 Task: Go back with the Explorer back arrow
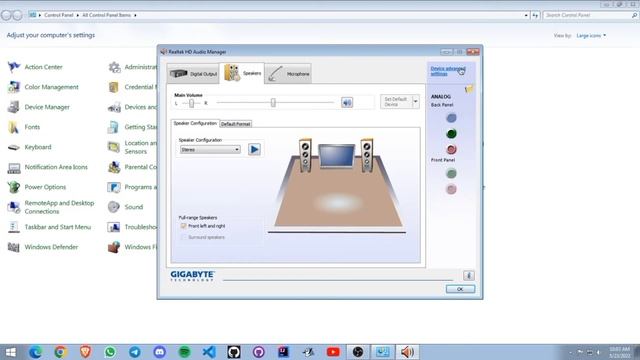click(x=6, y=16)
